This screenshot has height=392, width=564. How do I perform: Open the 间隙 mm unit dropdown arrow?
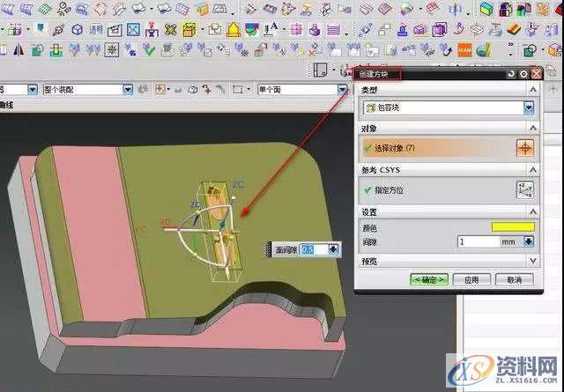click(529, 241)
